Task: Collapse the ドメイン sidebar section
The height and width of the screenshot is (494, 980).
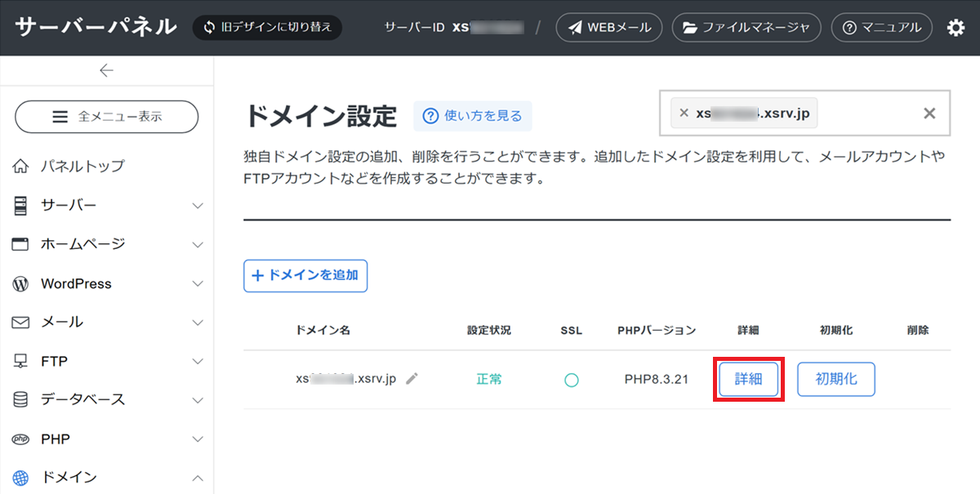Action: [x=106, y=478]
